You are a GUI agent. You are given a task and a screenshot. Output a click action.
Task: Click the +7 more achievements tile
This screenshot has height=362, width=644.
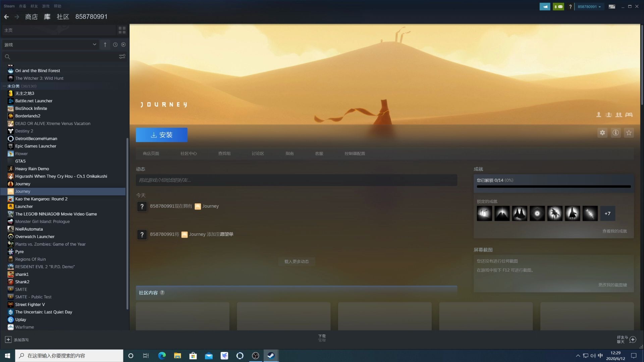607,214
